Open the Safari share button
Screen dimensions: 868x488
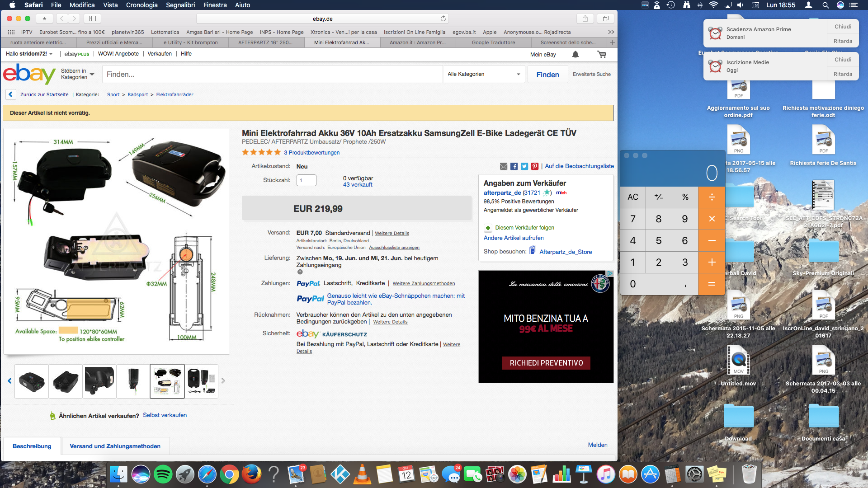click(585, 19)
